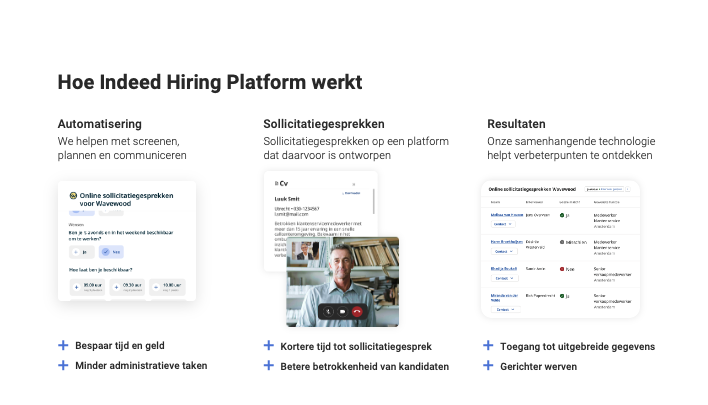Open Contact dropdown under Khadija's name
The image size is (708, 405).
(x=504, y=278)
